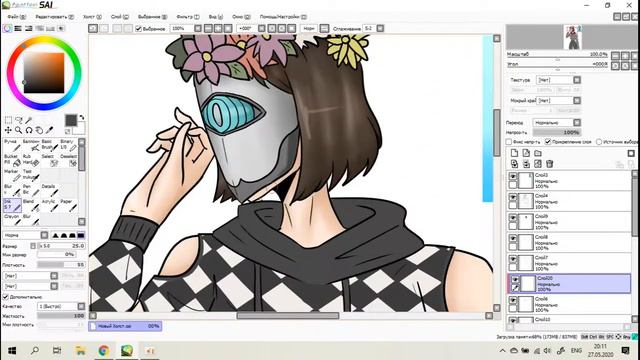Select the move tool
Screen dimensions: 640x360
pos(8,130)
